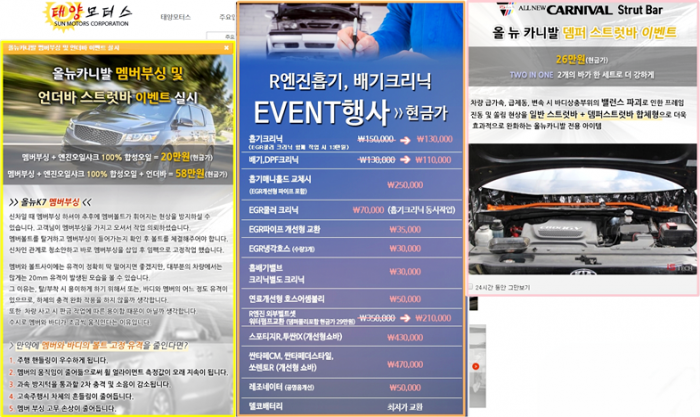Select the 연료개선형 호스어셈블리 row

[351, 299]
